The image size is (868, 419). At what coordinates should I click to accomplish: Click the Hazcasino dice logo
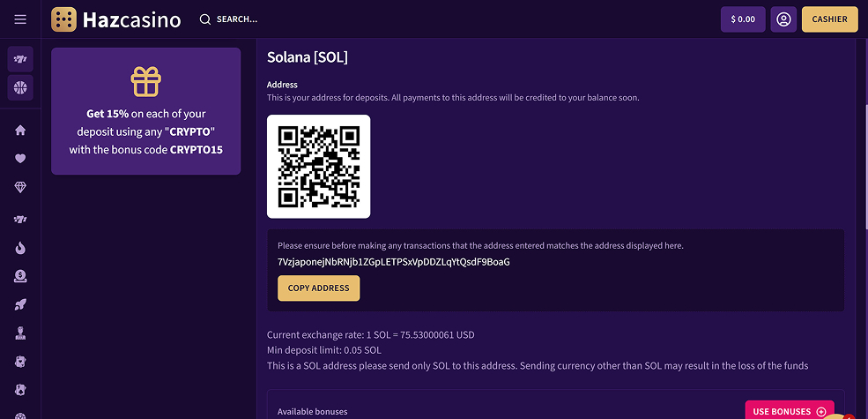[63, 19]
